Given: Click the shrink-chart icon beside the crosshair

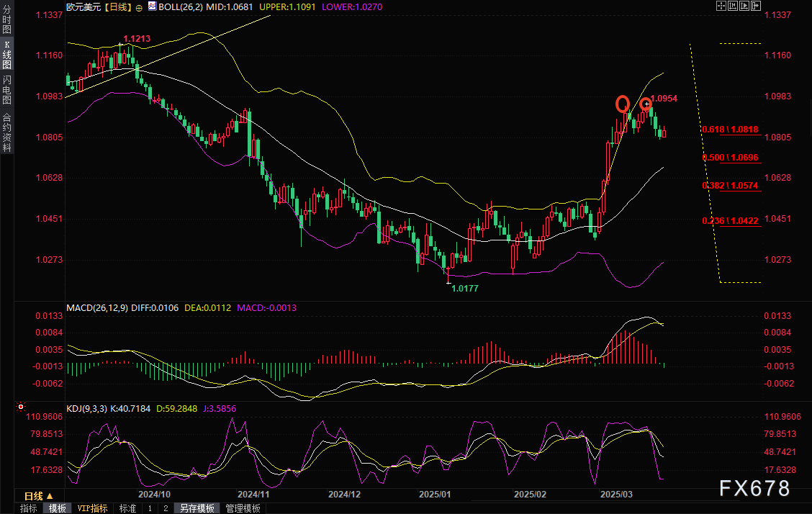Looking at the screenshot, I should (x=732, y=6).
